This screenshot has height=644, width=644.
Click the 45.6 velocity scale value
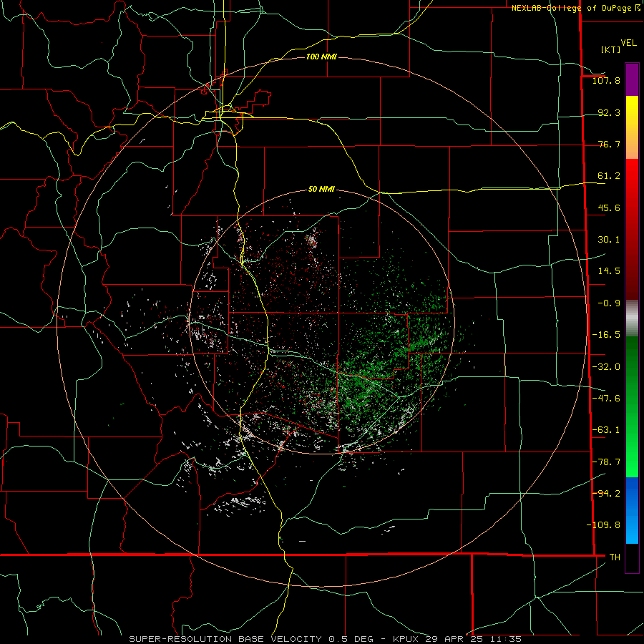pyautogui.click(x=609, y=208)
